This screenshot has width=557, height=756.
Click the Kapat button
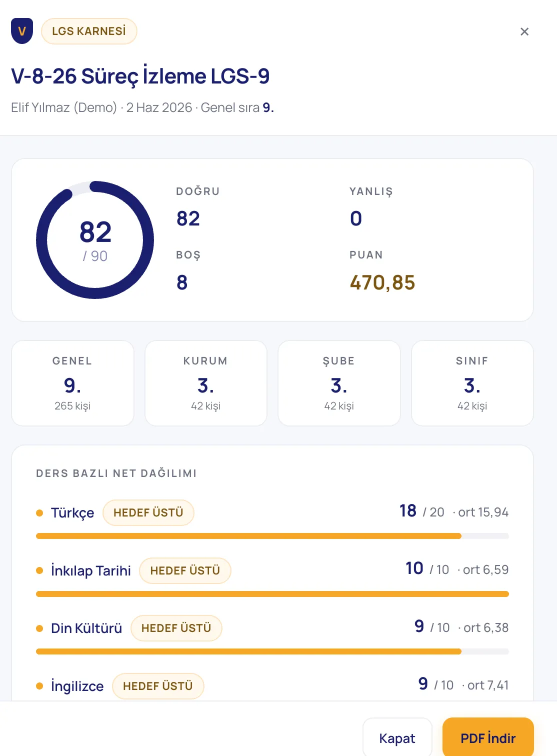pyautogui.click(x=397, y=738)
